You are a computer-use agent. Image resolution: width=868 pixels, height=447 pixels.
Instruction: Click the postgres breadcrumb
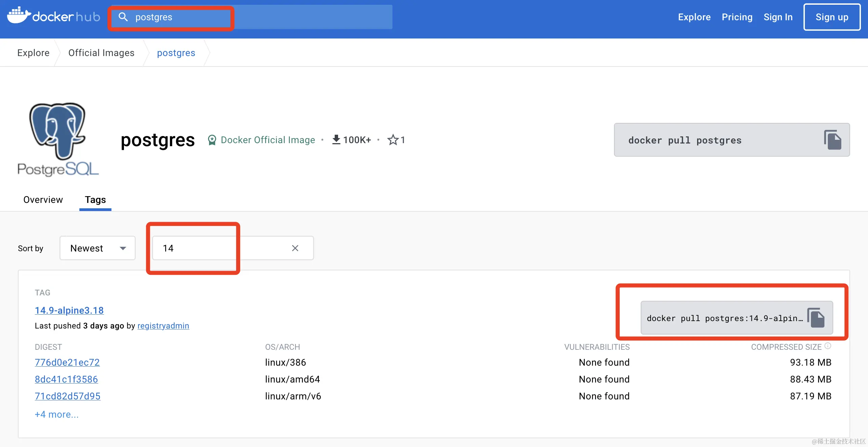pyautogui.click(x=176, y=53)
